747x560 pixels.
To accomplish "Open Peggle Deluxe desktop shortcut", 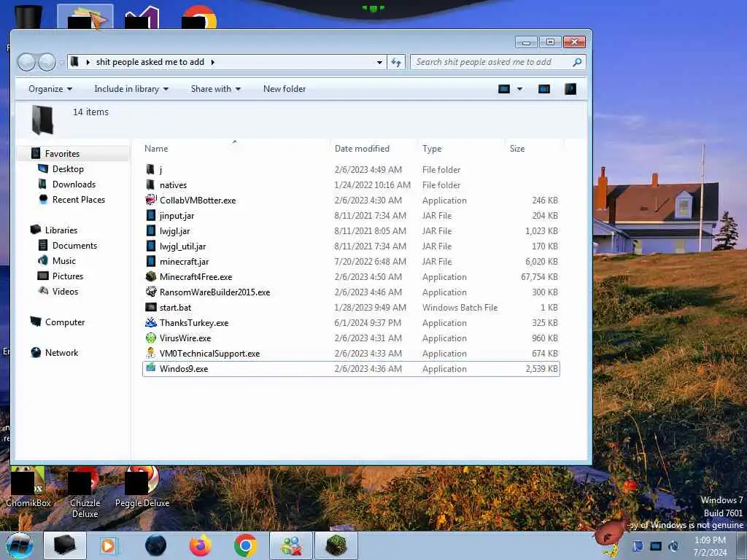I will [x=142, y=487].
